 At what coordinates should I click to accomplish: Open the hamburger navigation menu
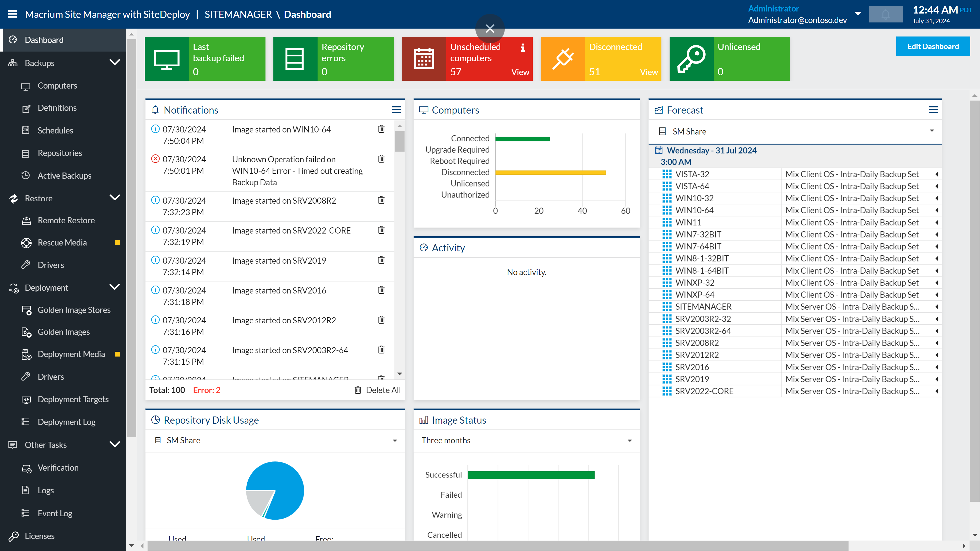pos(12,14)
